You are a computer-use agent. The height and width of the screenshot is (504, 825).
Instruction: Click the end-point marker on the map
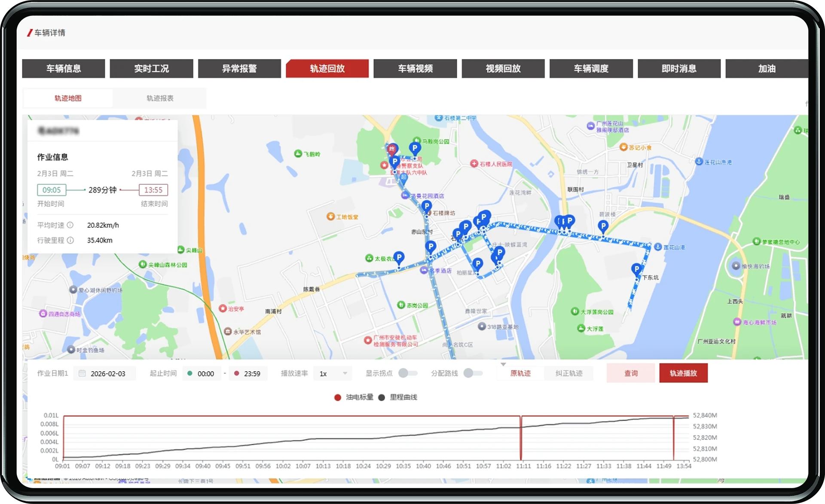click(391, 150)
